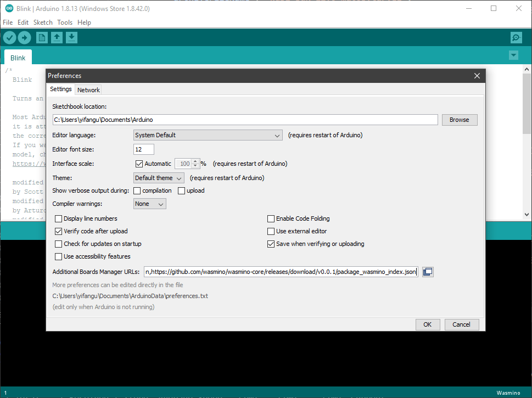Click the Save sketch toolbar icon
This screenshot has height=398, width=532.
(71, 38)
